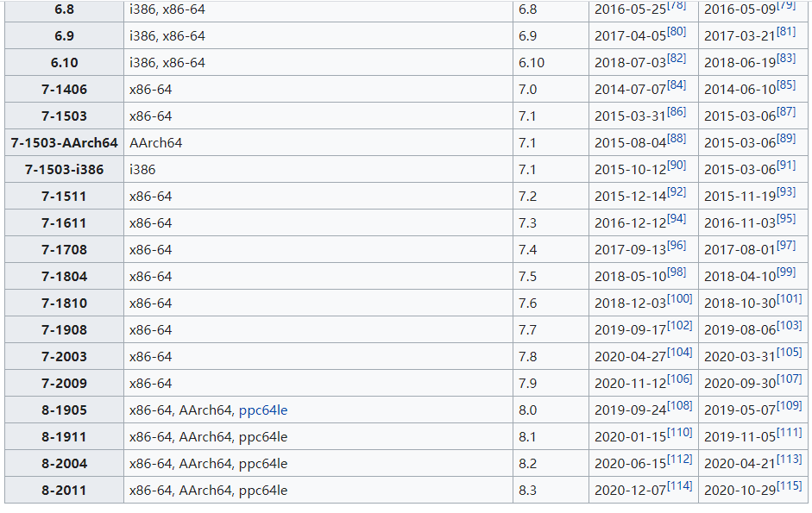
Task: Click reference 107 beside 2020-09-30
Action: (790, 378)
